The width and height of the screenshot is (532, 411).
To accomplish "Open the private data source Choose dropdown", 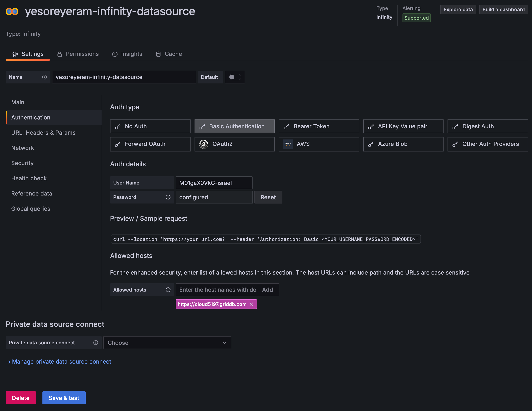I will pyautogui.click(x=167, y=343).
